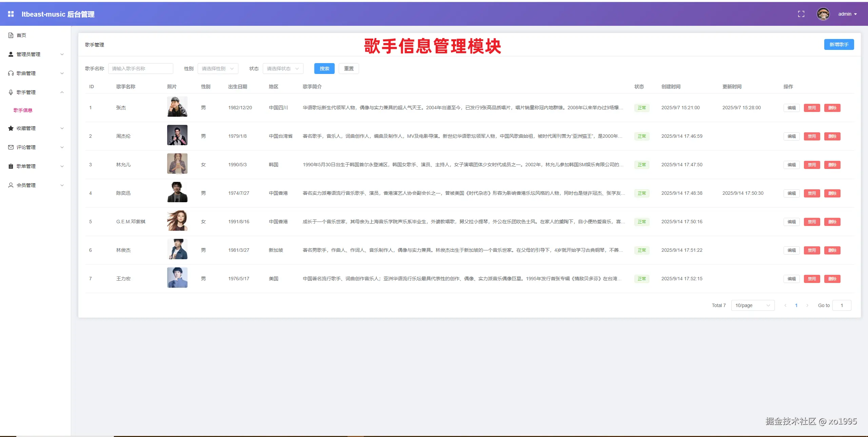Open the 10/page size dropdown
The image size is (868, 437).
pyautogui.click(x=752, y=305)
